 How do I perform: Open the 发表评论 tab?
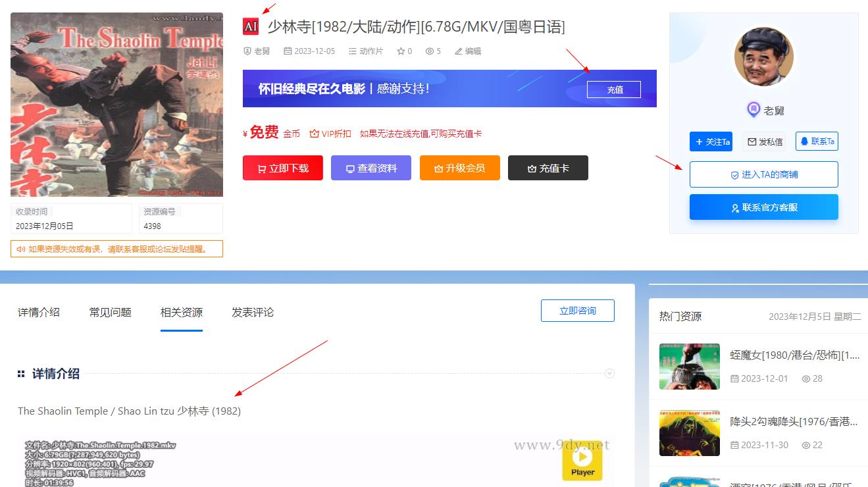(253, 312)
